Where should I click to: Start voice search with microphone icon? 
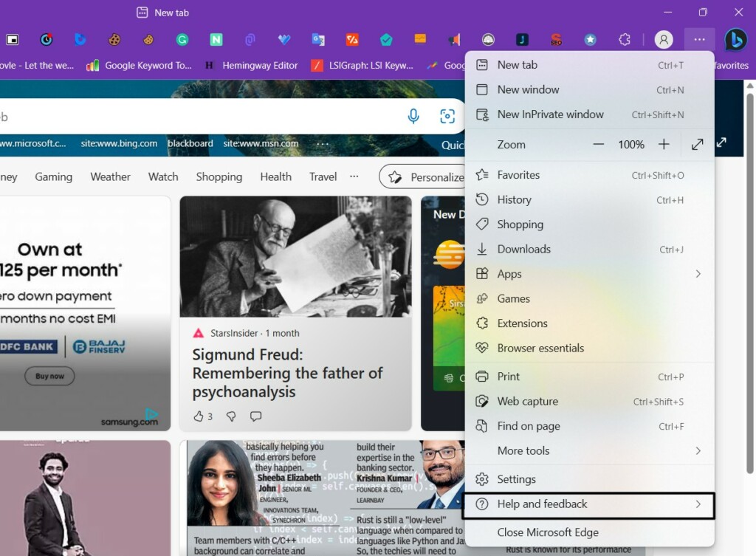pos(413,117)
